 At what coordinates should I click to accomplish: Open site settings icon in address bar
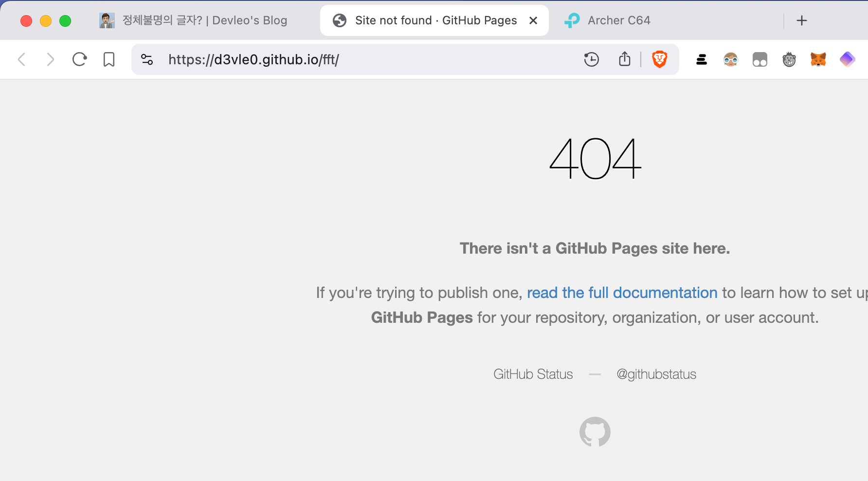pos(147,59)
